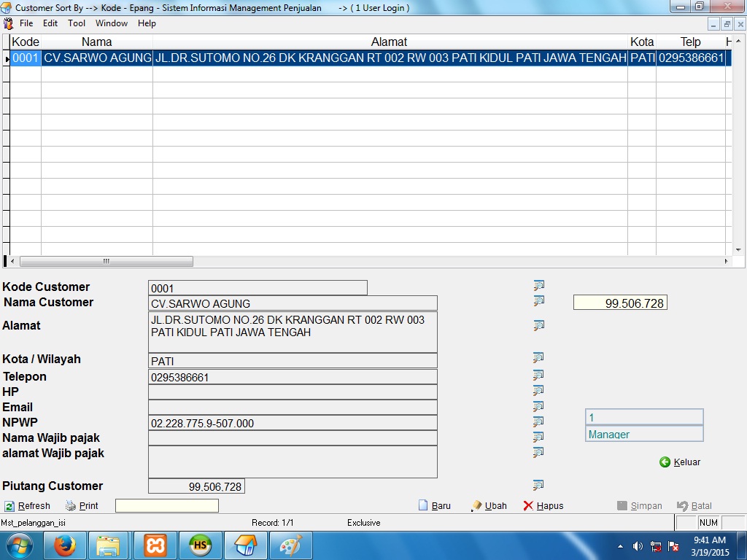The image size is (747, 560).
Task: Sort the grid by Nama column header
Action: [x=96, y=42]
